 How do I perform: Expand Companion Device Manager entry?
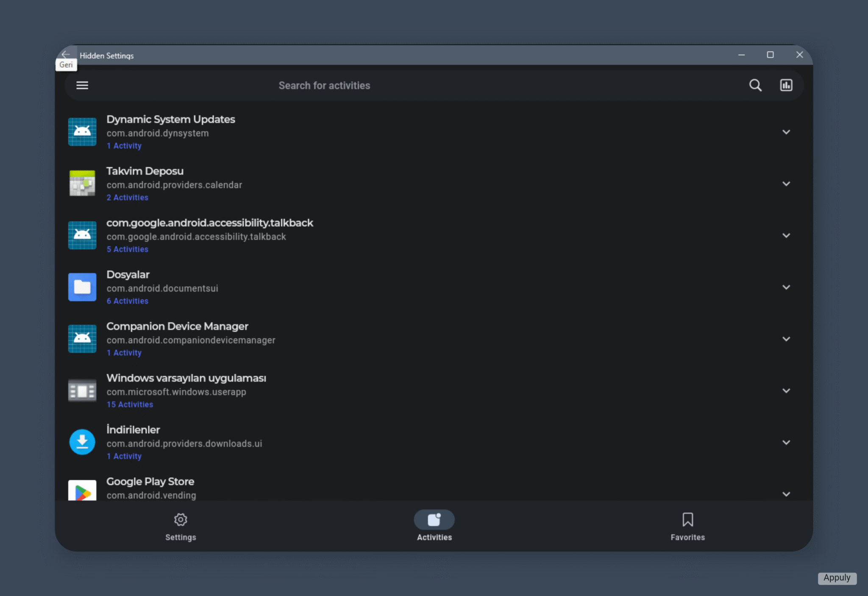786,339
